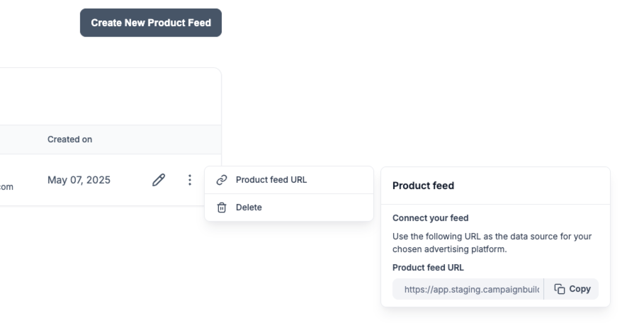Click the copy clipboard icon
The width and height of the screenshot is (644, 323).
559,289
